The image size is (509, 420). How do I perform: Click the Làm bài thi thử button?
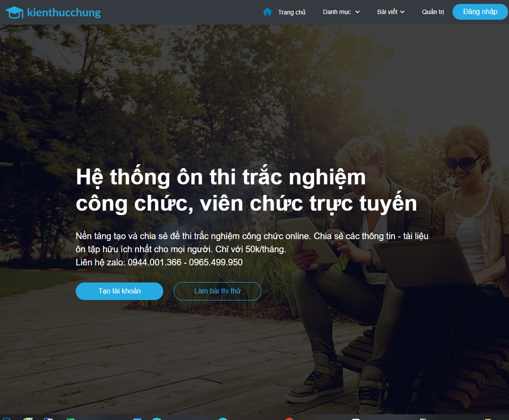pos(218,291)
